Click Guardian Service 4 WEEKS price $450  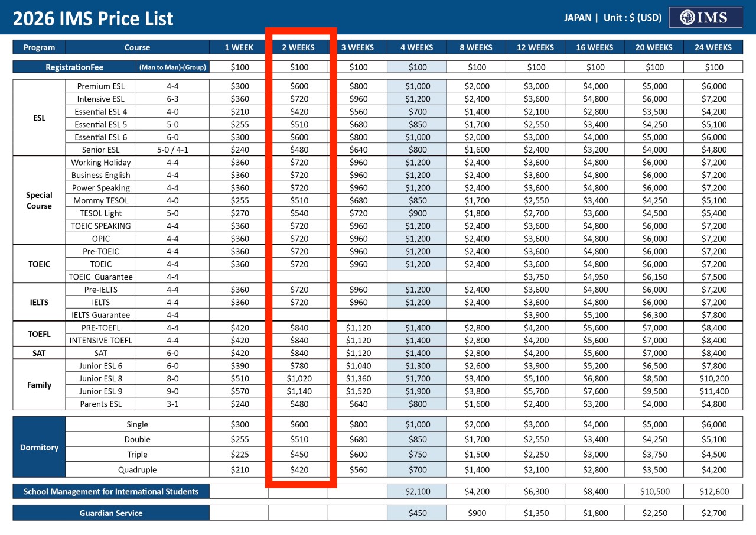pyautogui.click(x=417, y=513)
